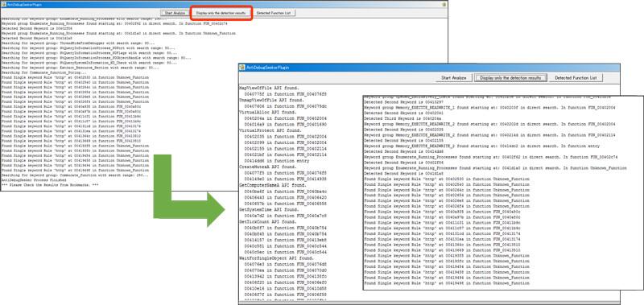Click Start Analyze in the front AntiDebugSeekerPlugin window
Screen dimensions: 644x305
pos(453,78)
